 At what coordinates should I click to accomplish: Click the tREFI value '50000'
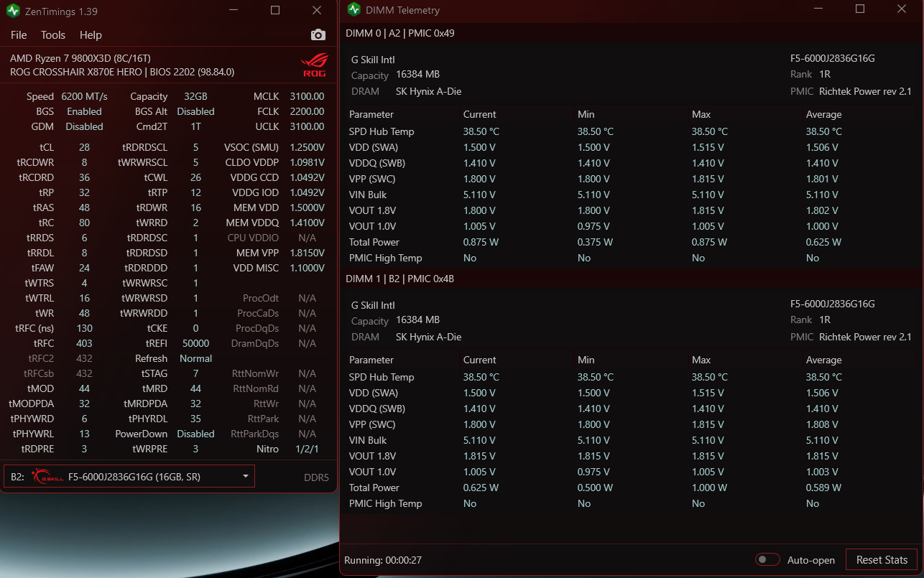pyautogui.click(x=195, y=343)
